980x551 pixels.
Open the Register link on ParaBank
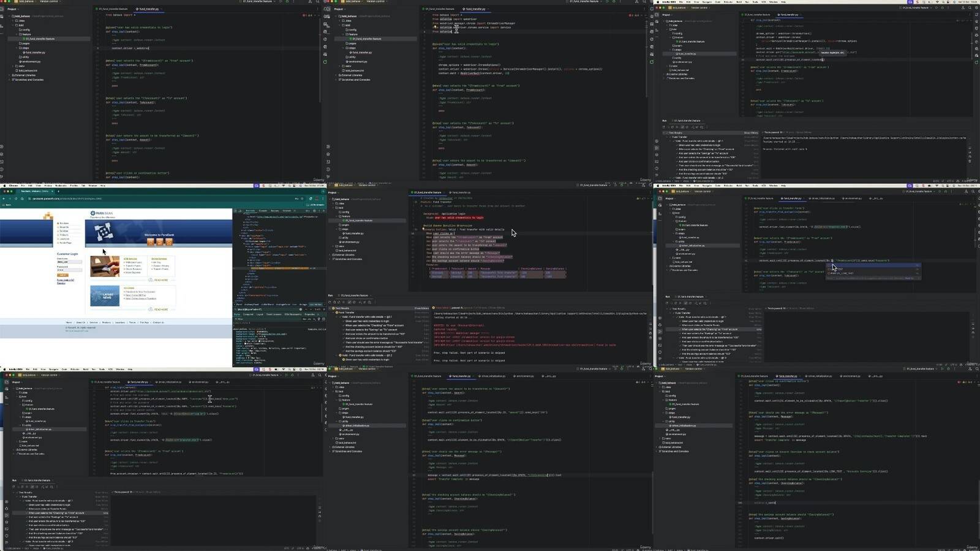pyautogui.click(x=61, y=283)
